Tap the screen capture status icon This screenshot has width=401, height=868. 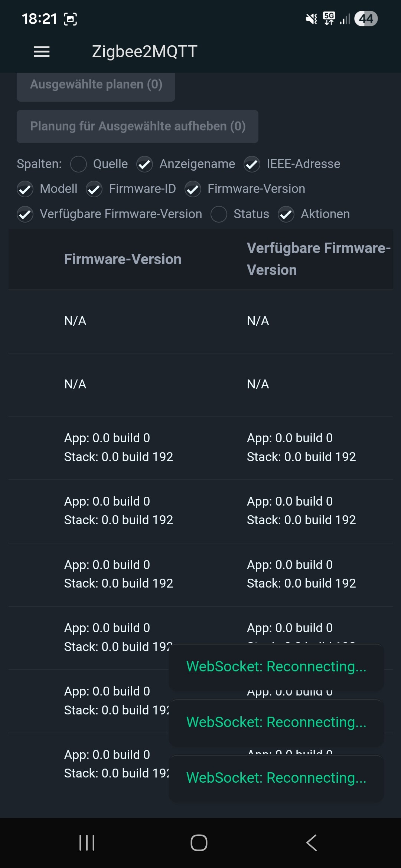pos(71,19)
